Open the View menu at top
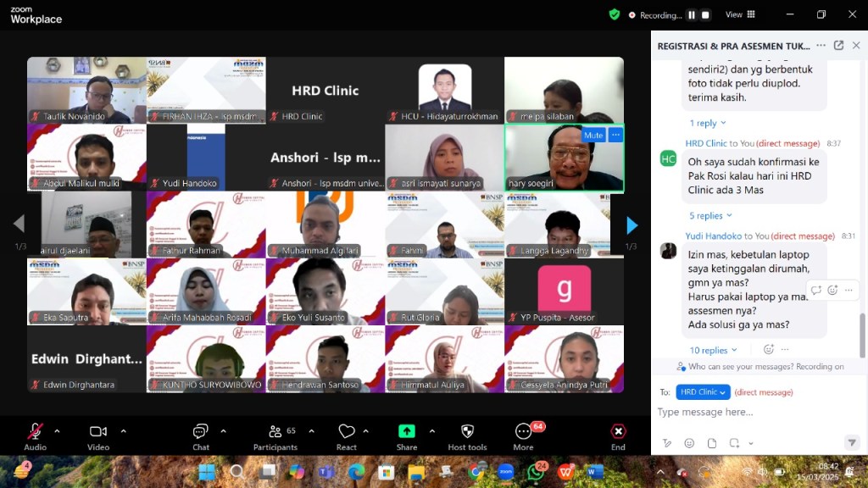The height and width of the screenshot is (488, 868). click(739, 14)
